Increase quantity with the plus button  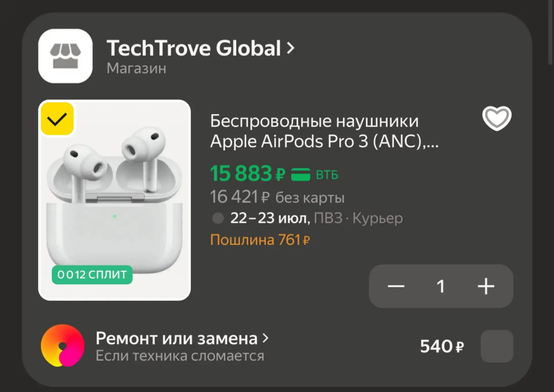click(x=486, y=286)
